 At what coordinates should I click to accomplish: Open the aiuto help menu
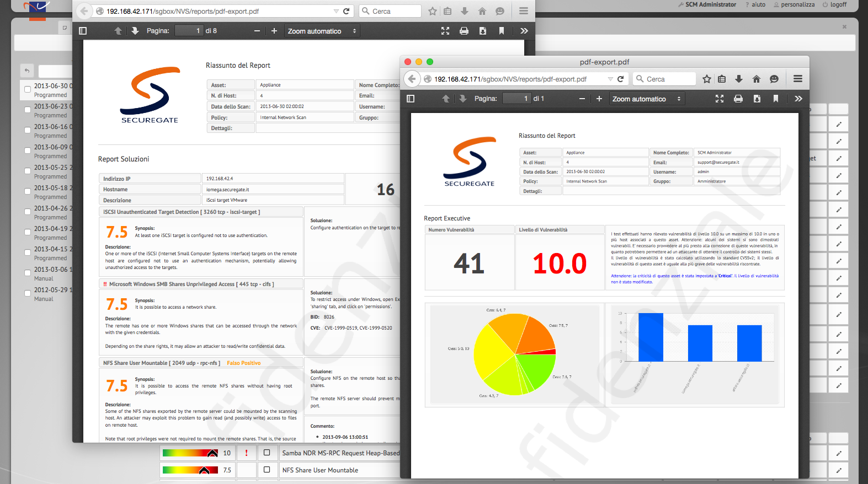pos(755,4)
